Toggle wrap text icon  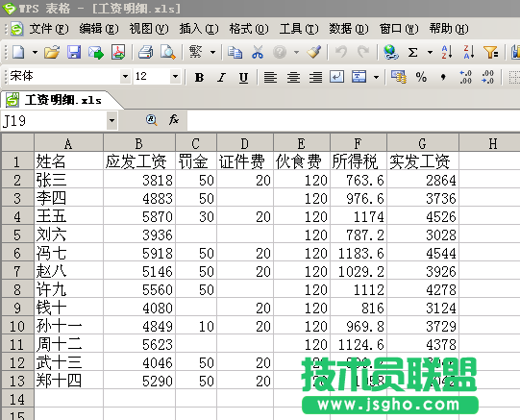pyautogui.click(x=336, y=77)
